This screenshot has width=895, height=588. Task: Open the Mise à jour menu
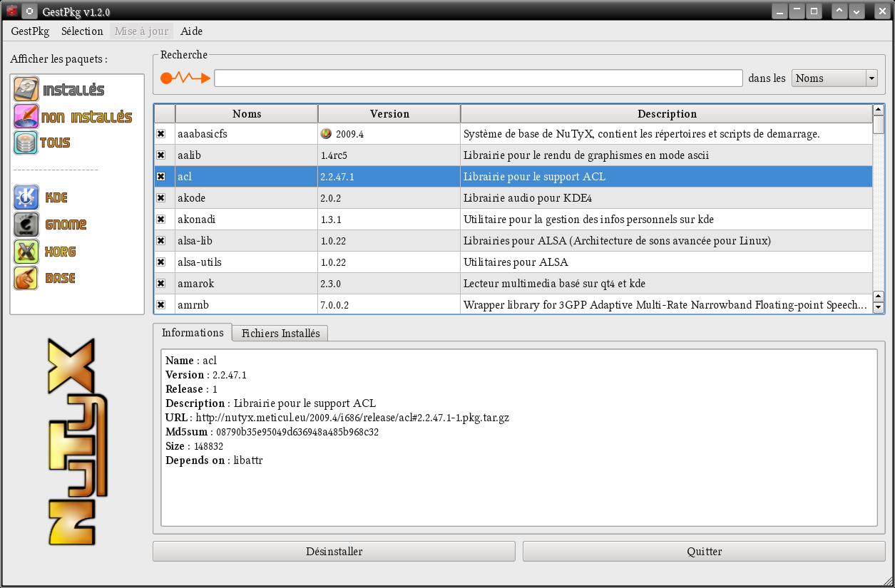click(x=142, y=31)
